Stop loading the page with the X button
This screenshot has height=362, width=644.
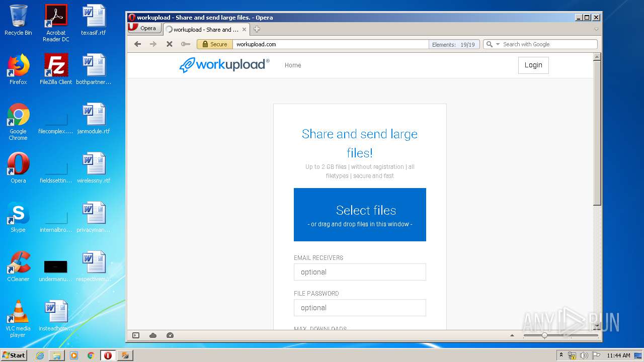[x=170, y=44]
